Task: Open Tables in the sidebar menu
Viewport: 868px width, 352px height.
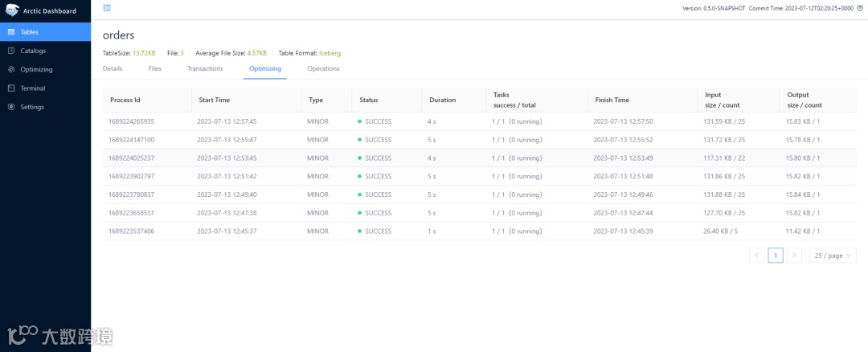Action: pos(45,32)
